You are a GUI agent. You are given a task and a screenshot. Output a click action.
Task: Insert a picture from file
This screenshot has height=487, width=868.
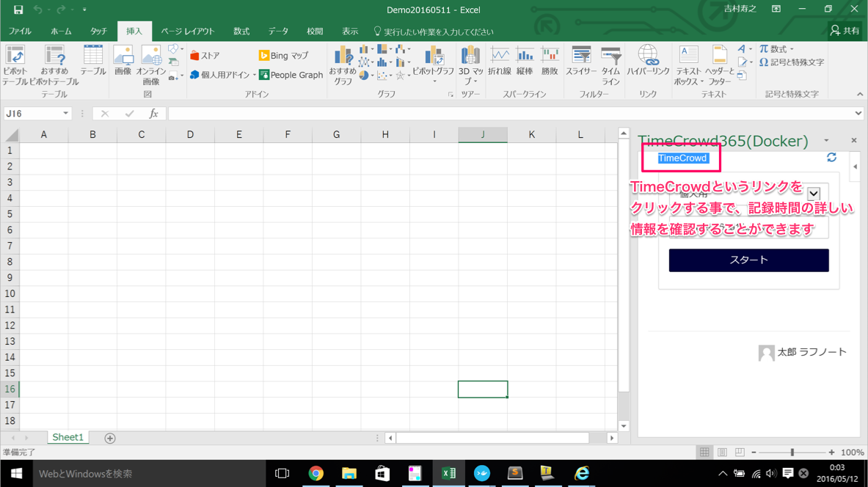[123, 60]
